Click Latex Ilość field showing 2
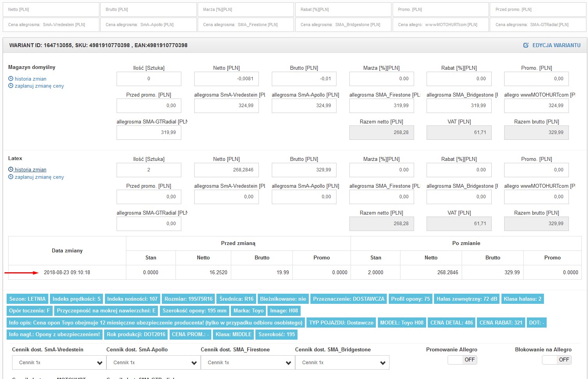Image resolution: width=588 pixels, height=379 pixels. pyautogui.click(x=149, y=170)
